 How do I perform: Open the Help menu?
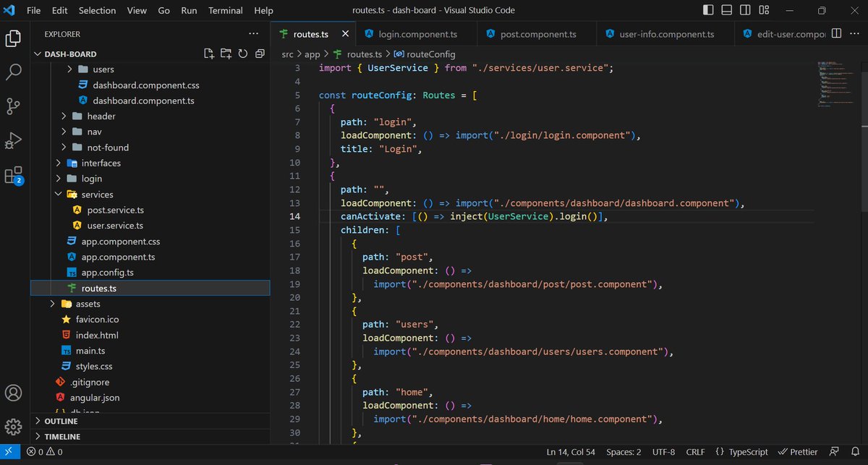(264, 11)
